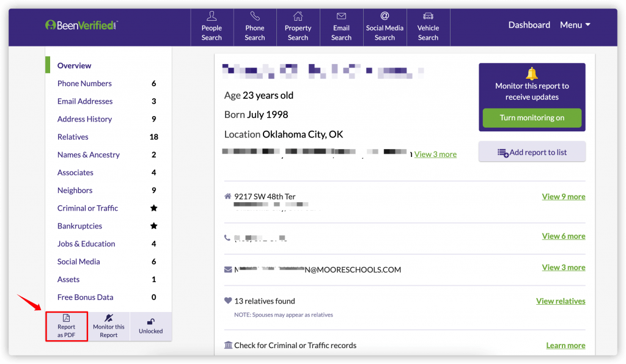
Task: Click the heart icon by 13 relatives found
Action: (228, 300)
